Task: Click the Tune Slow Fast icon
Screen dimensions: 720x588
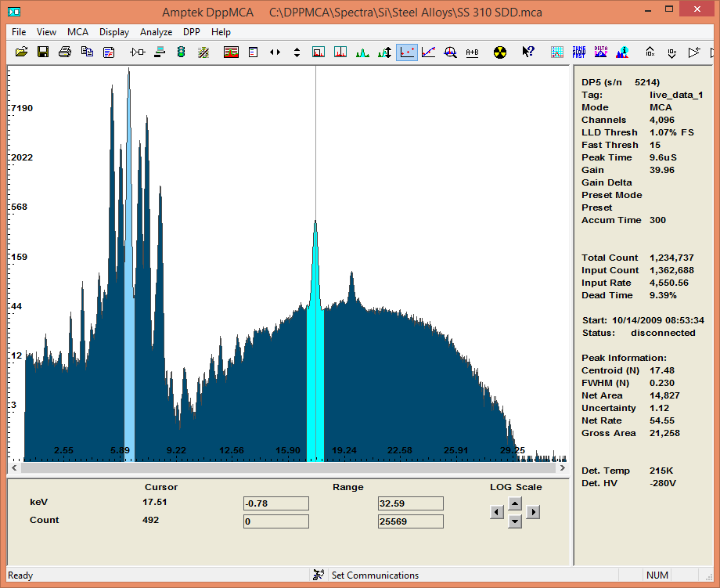Action: 579,52
